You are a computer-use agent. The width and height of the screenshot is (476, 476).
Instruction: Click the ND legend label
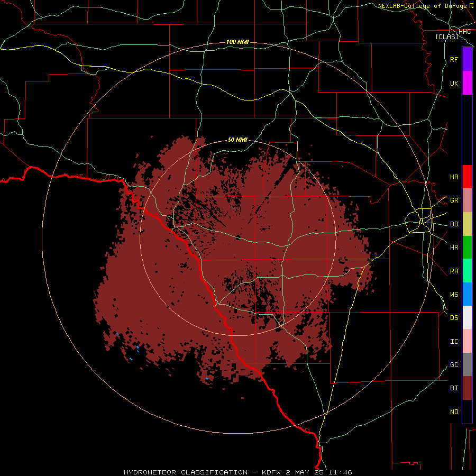point(454,411)
